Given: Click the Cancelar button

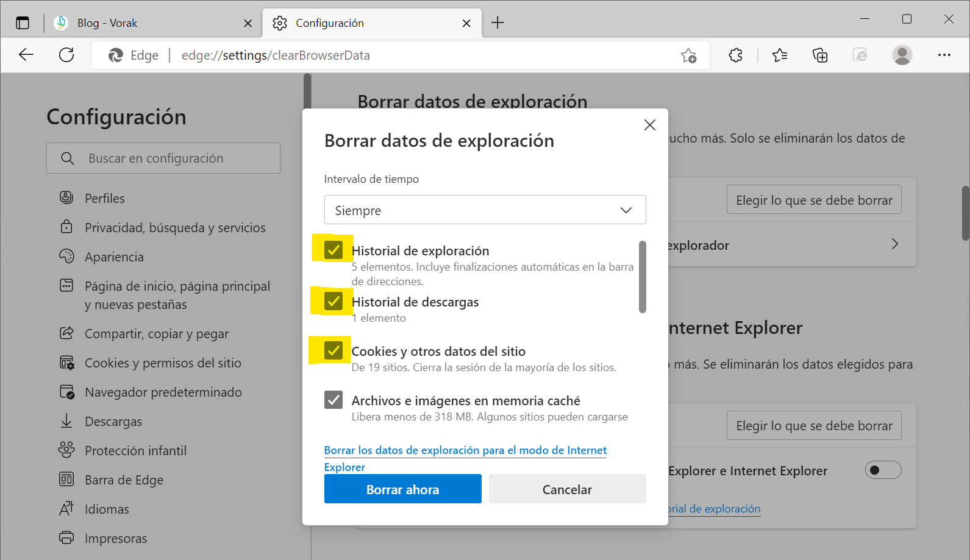Looking at the screenshot, I should (567, 489).
